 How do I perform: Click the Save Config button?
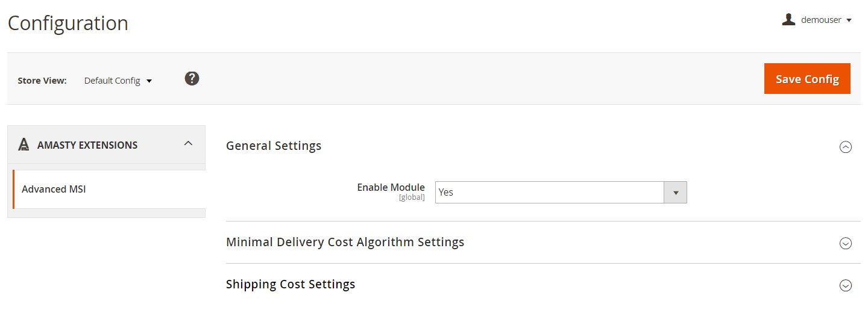[807, 79]
